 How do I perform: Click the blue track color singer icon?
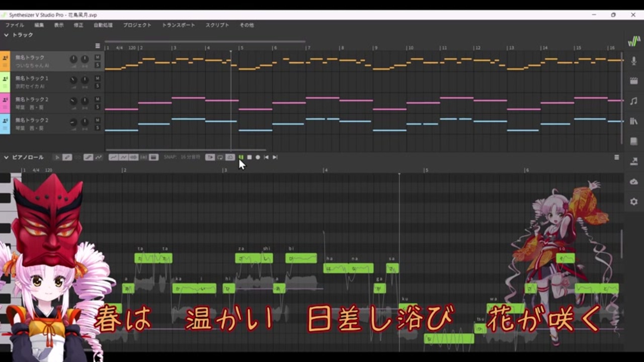click(x=5, y=121)
